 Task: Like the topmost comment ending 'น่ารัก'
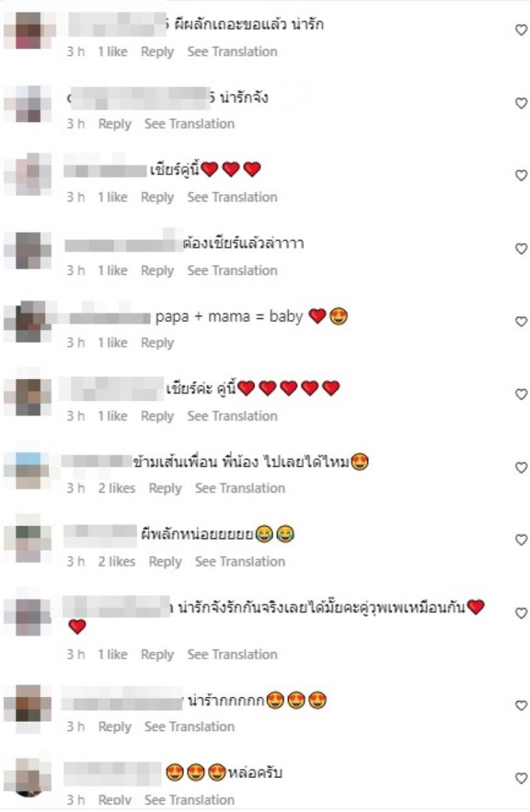[520, 30]
